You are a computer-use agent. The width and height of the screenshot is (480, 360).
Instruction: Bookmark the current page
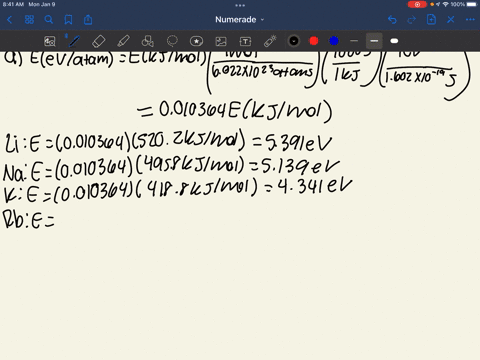(x=68, y=20)
